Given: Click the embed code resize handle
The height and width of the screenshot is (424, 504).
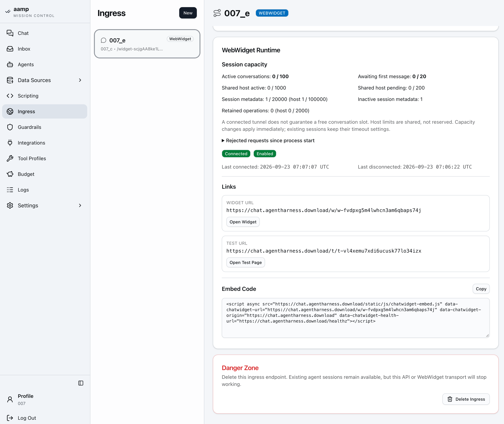Looking at the screenshot, I should (x=487, y=336).
